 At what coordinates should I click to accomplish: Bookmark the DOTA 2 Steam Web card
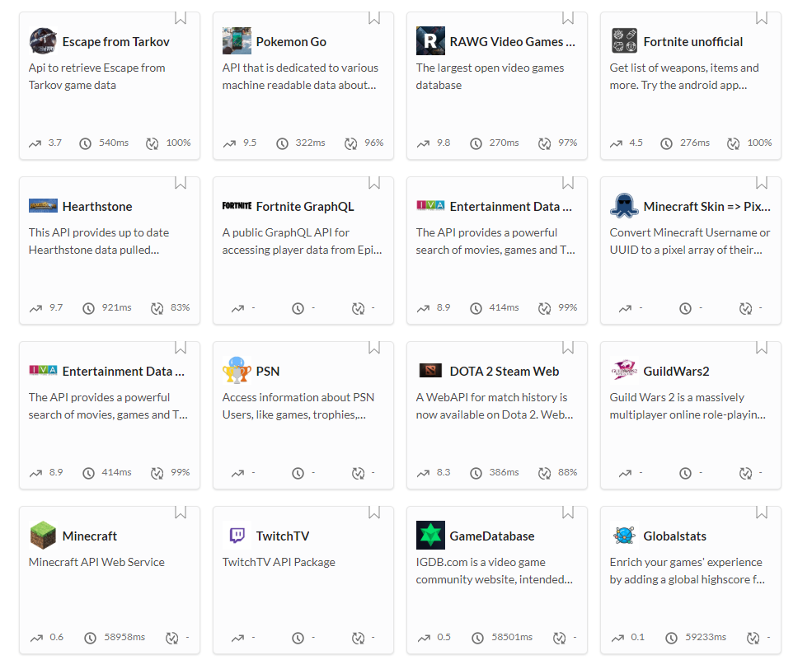[x=567, y=348]
